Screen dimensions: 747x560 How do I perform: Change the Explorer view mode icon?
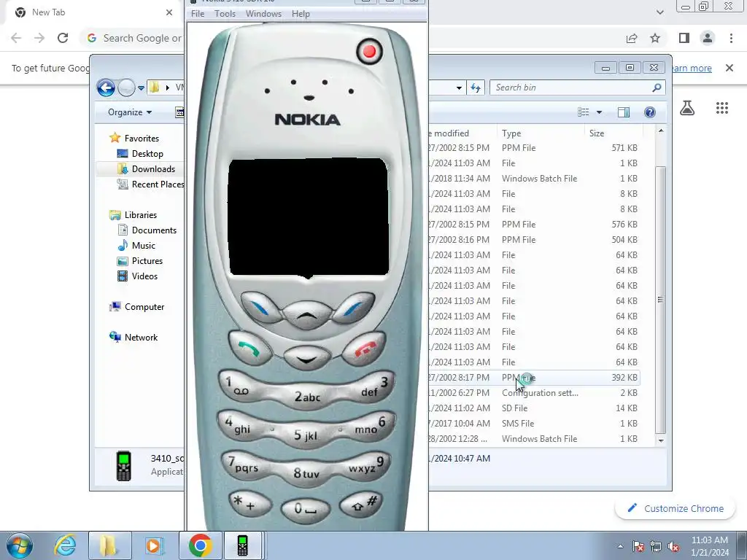584,112
